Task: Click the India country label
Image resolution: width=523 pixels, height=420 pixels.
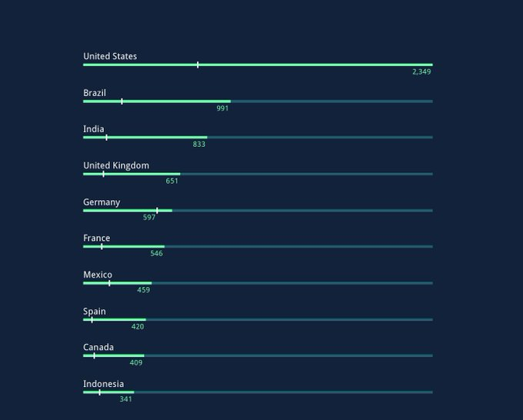Action: [94, 129]
